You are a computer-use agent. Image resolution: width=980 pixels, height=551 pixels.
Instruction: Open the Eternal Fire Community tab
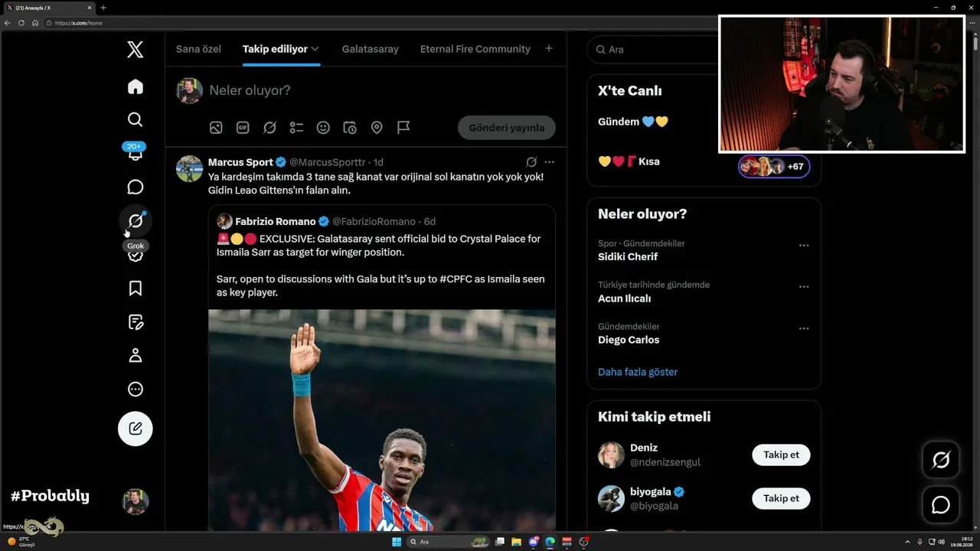coord(475,49)
